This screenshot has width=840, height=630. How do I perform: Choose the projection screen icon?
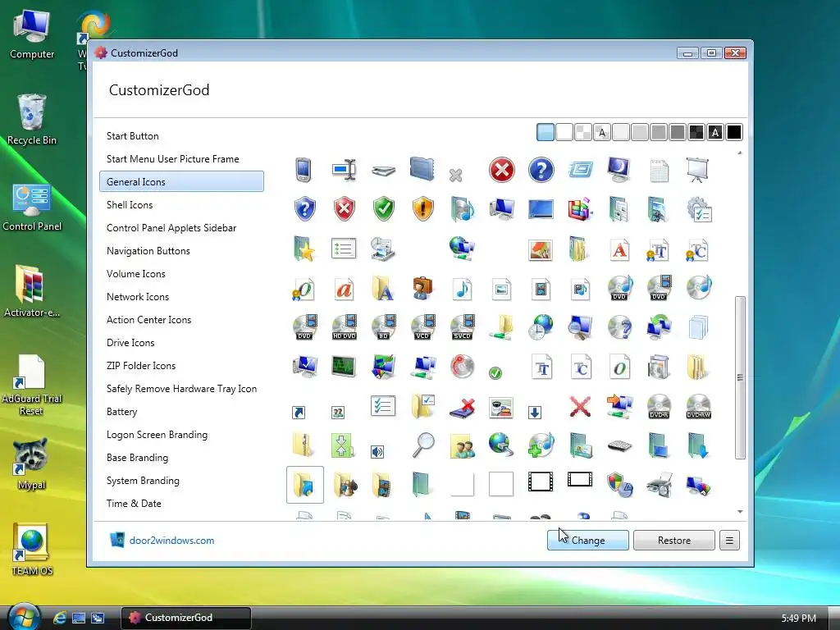click(x=697, y=171)
